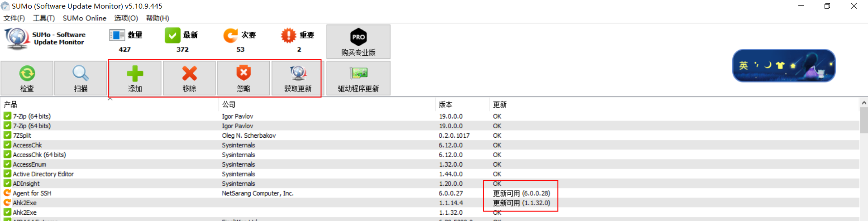Select Active Directory Editor row
868x221 pixels.
430,174
